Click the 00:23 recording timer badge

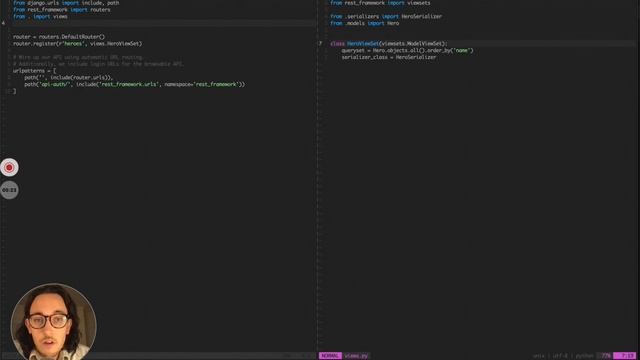9,190
